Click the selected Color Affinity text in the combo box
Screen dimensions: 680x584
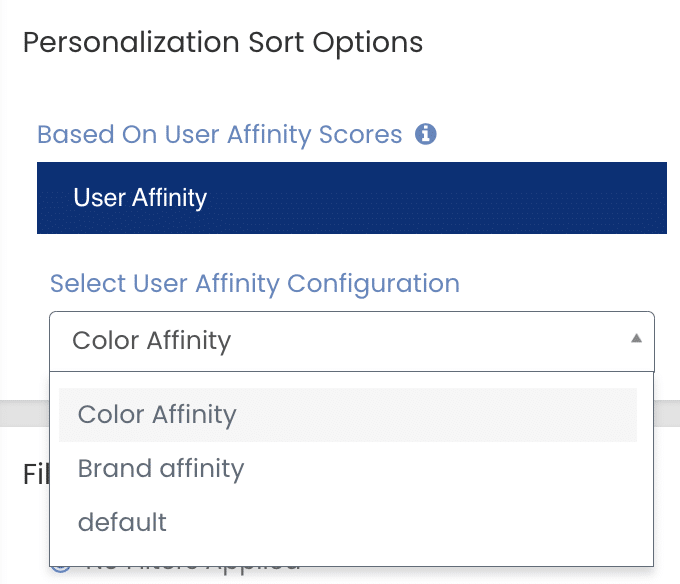coord(151,341)
